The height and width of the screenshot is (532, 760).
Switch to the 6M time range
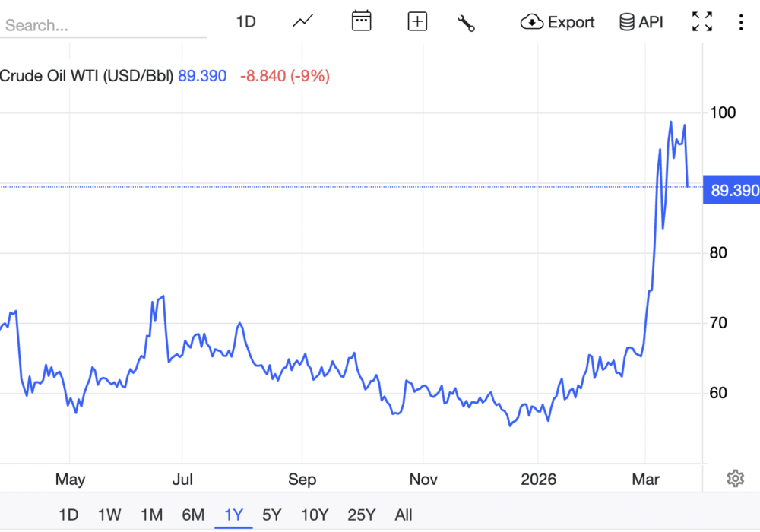click(x=193, y=515)
